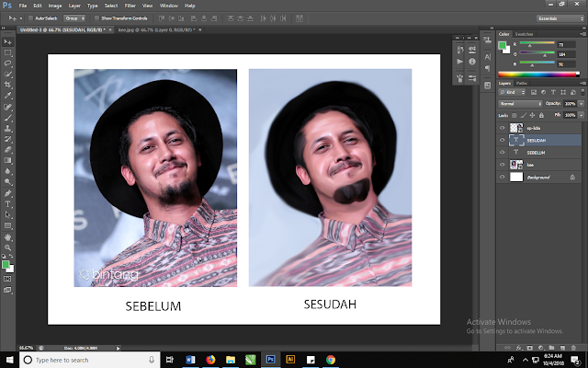Check Show Transform Controls
The height and width of the screenshot is (368, 588).
[x=96, y=17]
